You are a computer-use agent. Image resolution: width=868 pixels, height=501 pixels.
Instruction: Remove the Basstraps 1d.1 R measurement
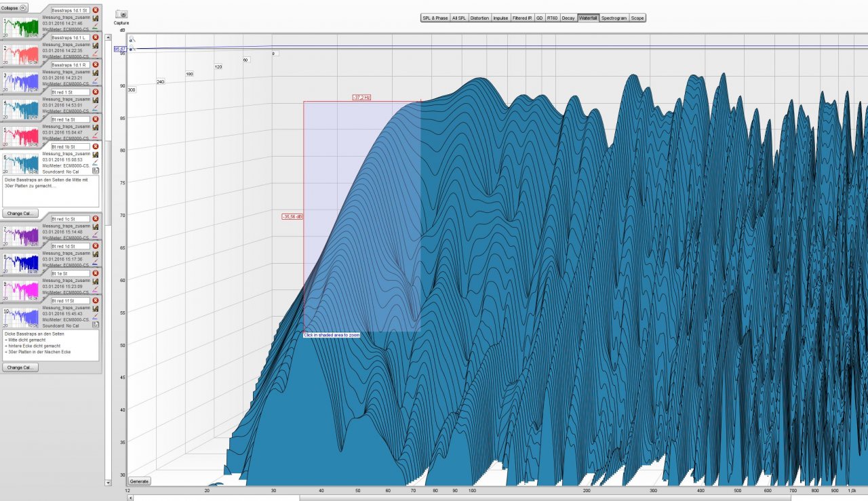pos(96,64)
